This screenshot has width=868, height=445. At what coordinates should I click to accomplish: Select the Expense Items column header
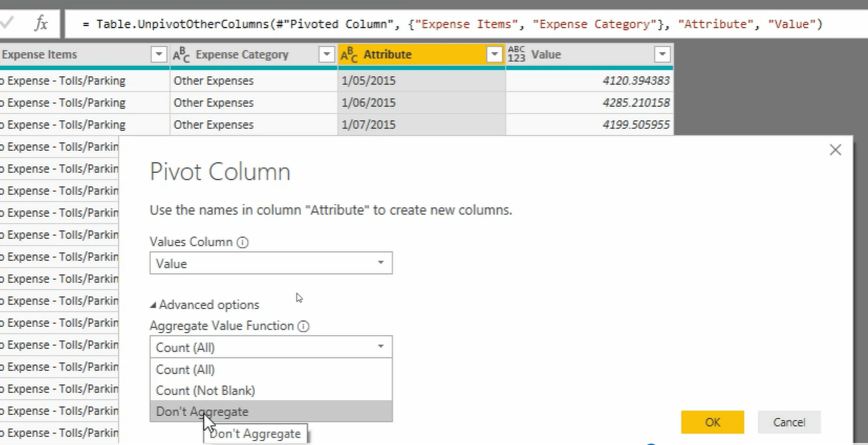[x=85, y=54]
